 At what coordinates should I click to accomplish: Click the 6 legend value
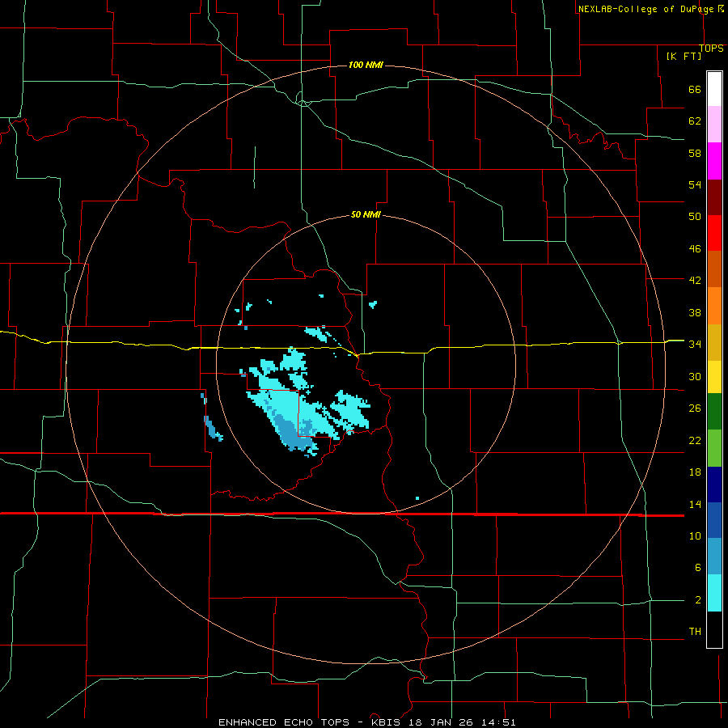click(697, 568)
